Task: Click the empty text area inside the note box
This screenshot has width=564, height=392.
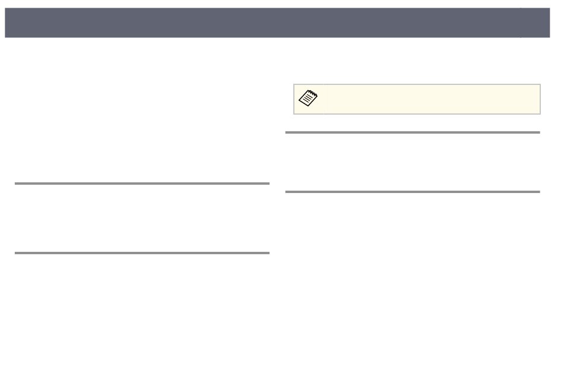Action: coord(431,99)
